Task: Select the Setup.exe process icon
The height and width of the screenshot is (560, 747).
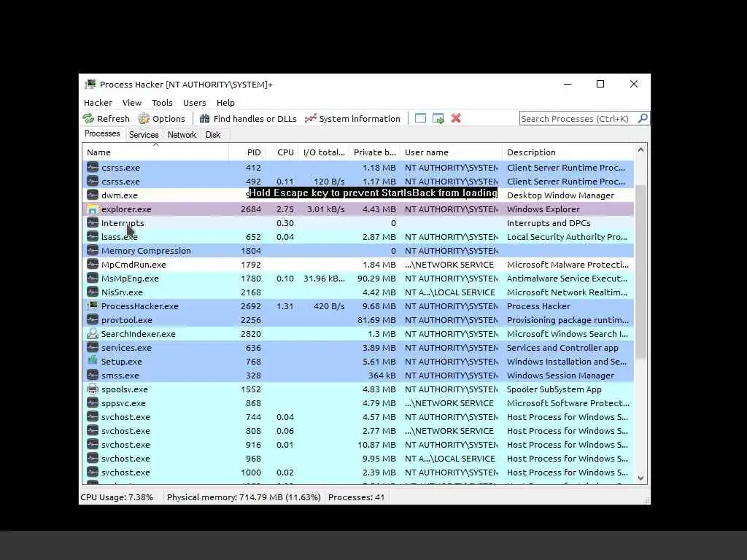Action: [93, 362]
